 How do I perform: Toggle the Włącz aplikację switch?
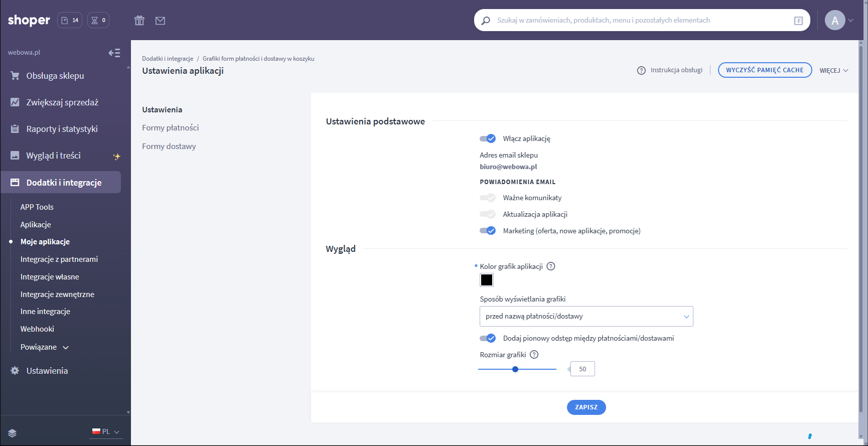487,138
